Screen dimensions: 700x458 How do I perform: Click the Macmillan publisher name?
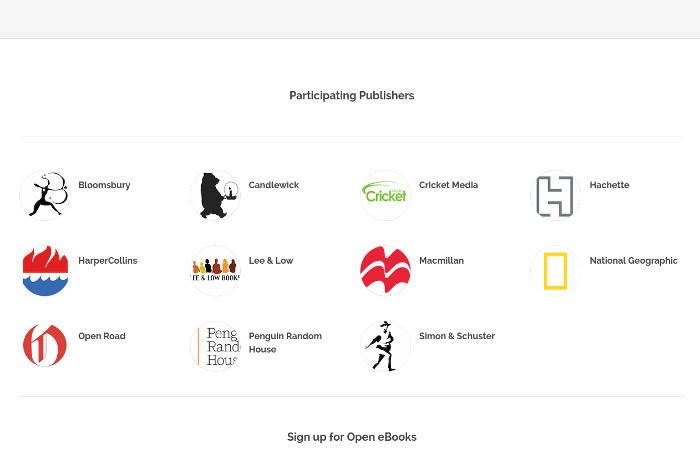click(441, 261)
